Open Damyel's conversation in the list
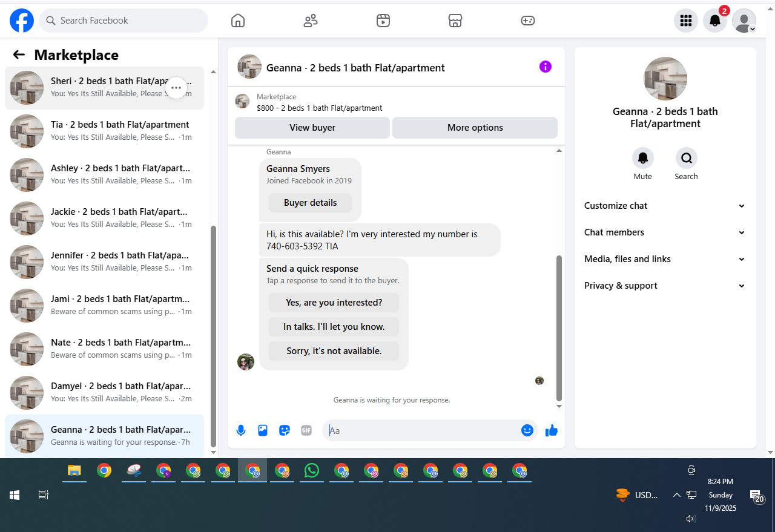Viewport: 775px width, 532px height. [104, 393]
